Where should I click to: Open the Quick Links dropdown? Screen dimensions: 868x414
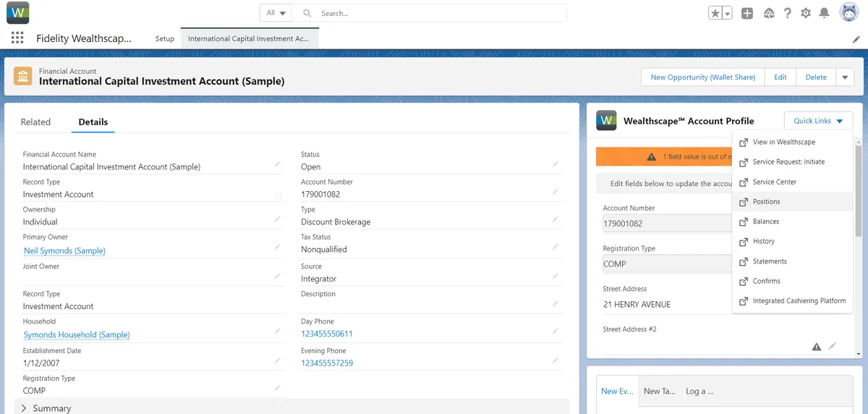pyautogui.click(x=818, y=121)
